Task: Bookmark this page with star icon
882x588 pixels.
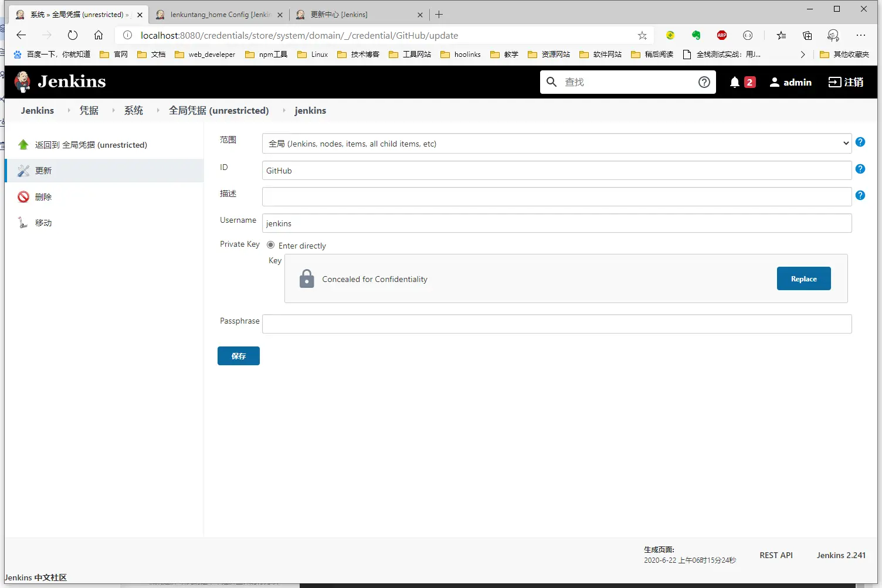Action: pyautogui.click(x=642, y=35)
